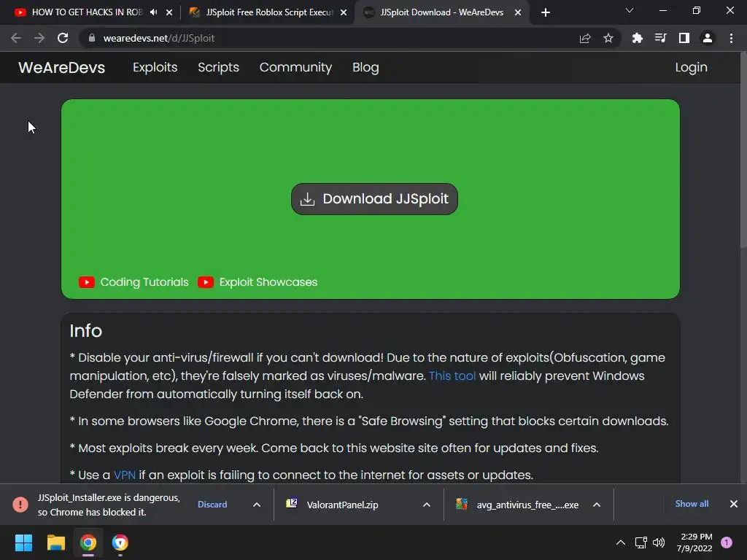Open the Chrome profile avatar
Screen dimensions: 747x560
(x=708, y=38)
